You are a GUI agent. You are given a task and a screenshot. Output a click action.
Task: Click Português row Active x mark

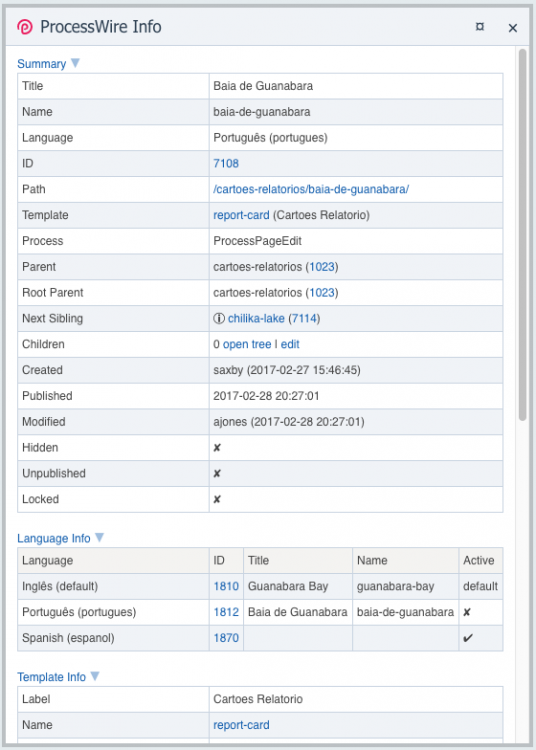click(467, 612)
